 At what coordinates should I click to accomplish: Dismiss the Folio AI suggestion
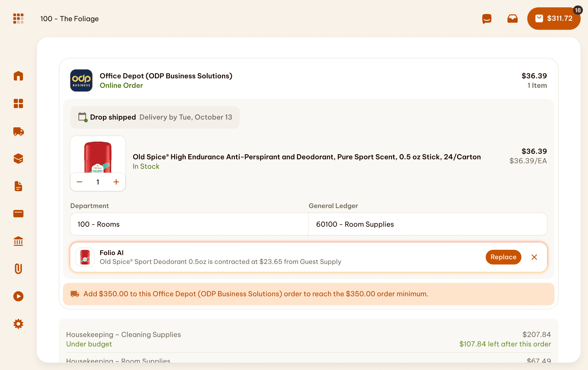pos(534,257)
